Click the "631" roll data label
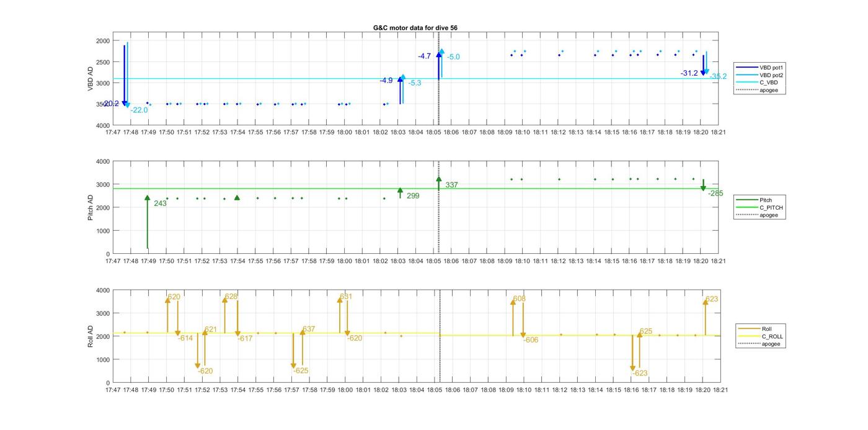The width and height of the screenshot is (868, 430). pos(346,297)
